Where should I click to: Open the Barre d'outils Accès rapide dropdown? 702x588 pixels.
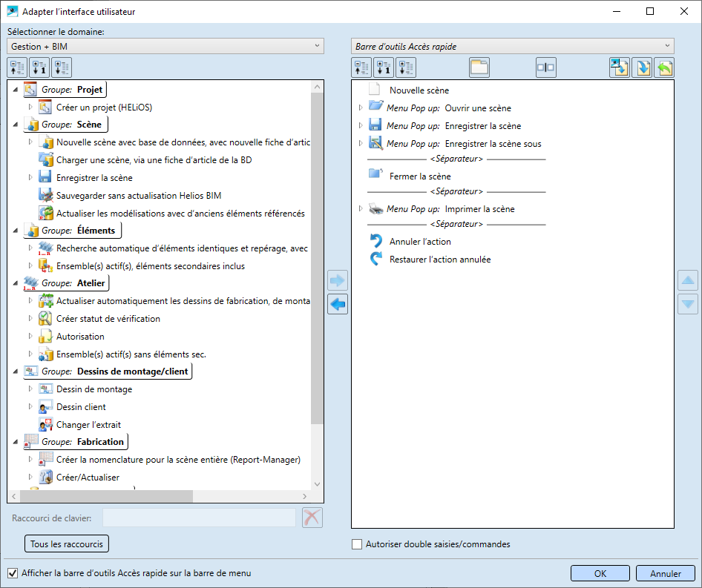pos(513,46)
